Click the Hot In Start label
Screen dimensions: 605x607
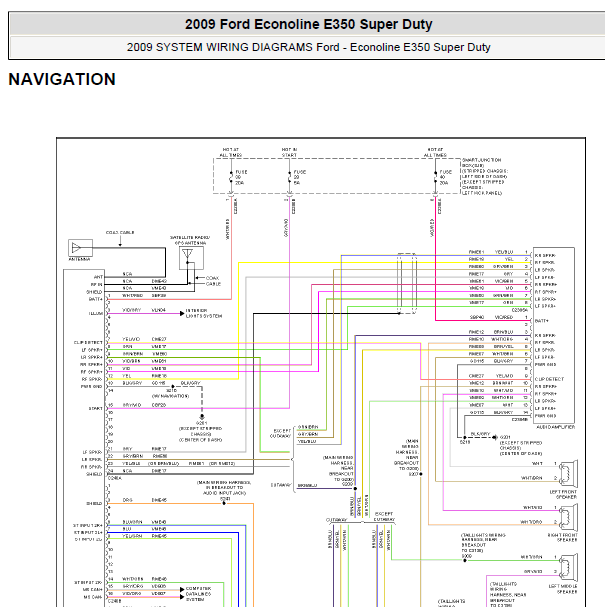pyautogui.click(x=289, y=152)
